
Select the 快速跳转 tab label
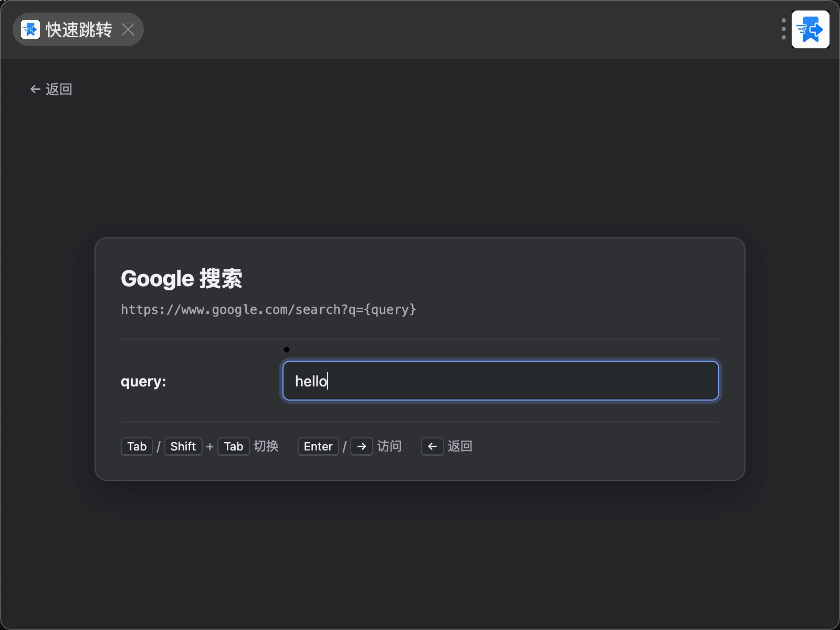79,30
